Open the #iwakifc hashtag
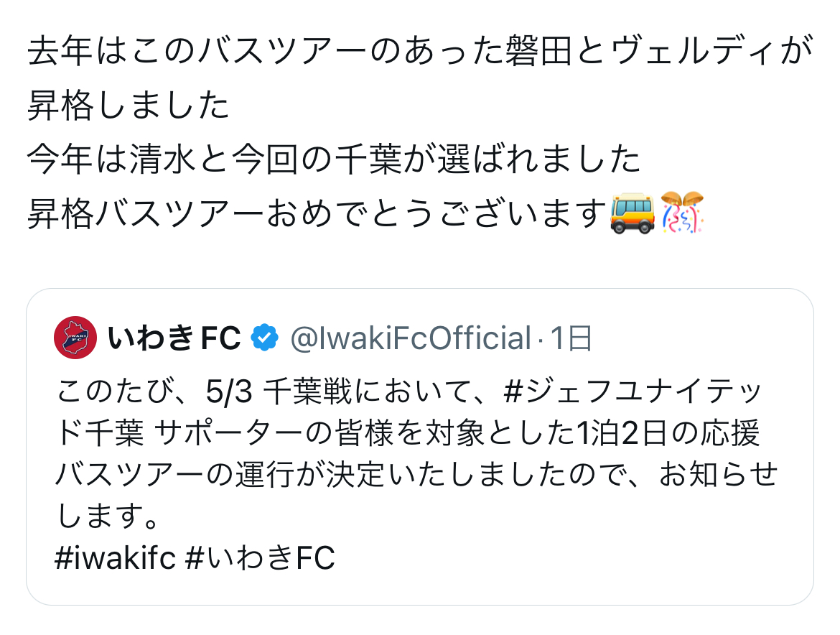840x635 pixels. coord(115,558)
